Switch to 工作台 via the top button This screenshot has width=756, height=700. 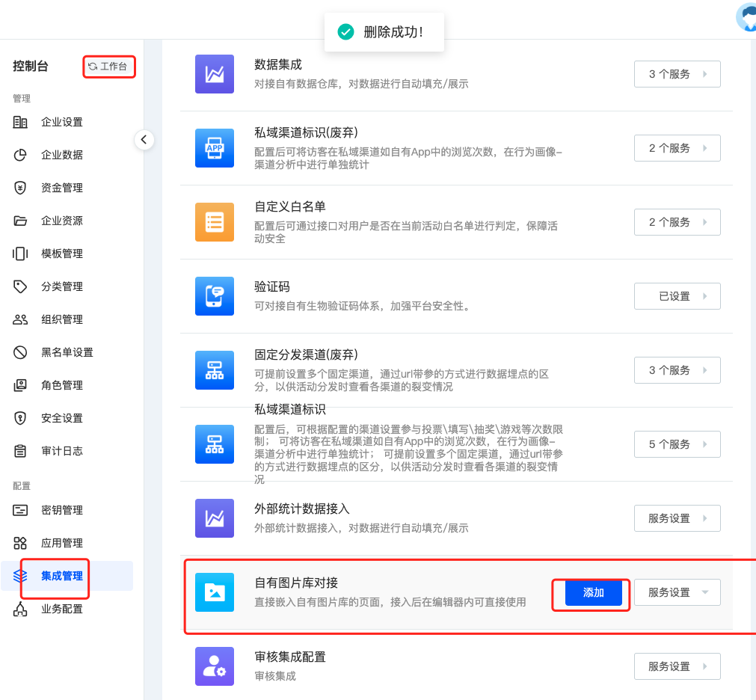point(108,67)
